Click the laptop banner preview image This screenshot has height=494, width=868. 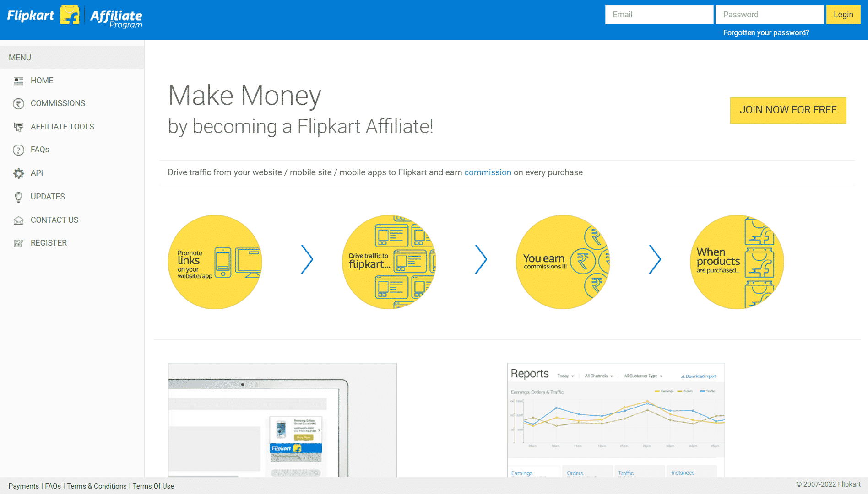click(x=282, y=420)
